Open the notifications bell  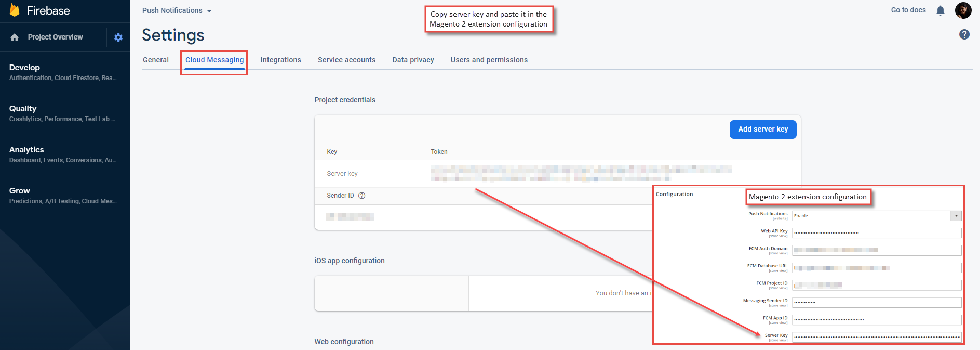[941, 10]
